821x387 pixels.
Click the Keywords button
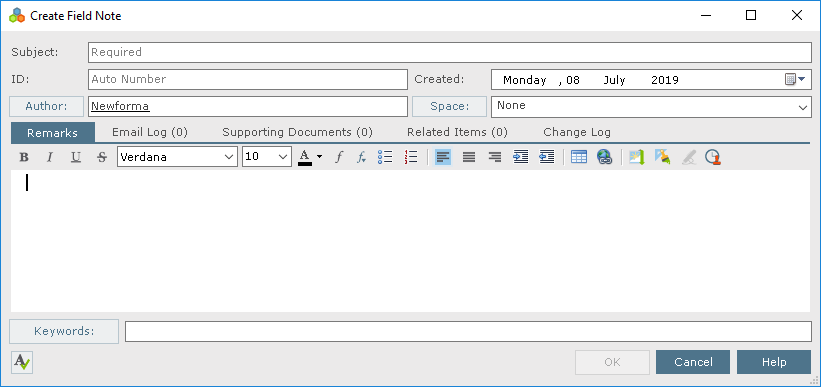64,331
